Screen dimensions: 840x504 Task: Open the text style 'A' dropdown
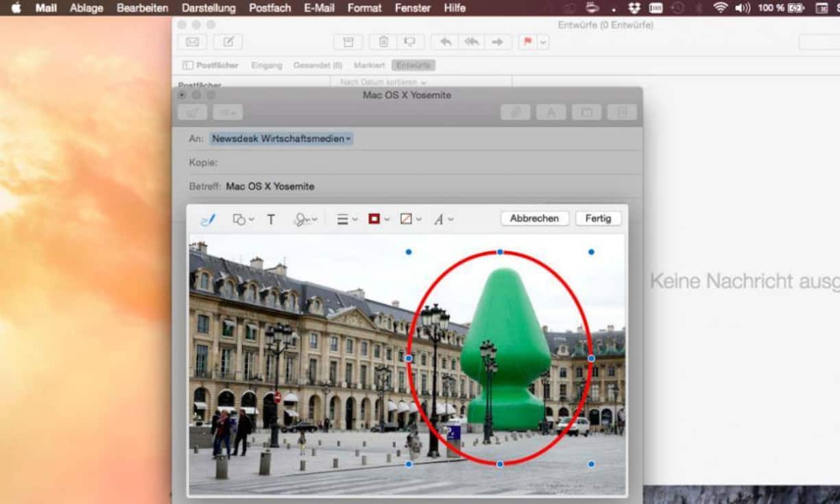(x=443, y=219)
